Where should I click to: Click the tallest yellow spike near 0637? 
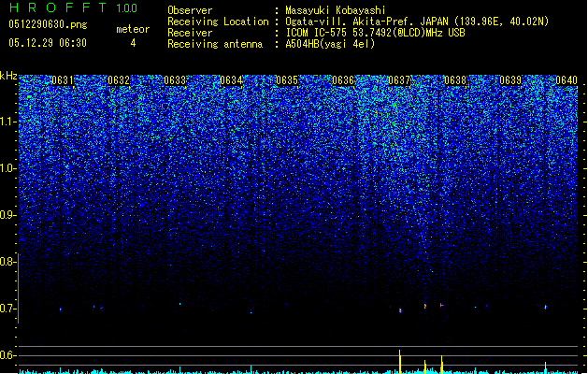(400, 362)
